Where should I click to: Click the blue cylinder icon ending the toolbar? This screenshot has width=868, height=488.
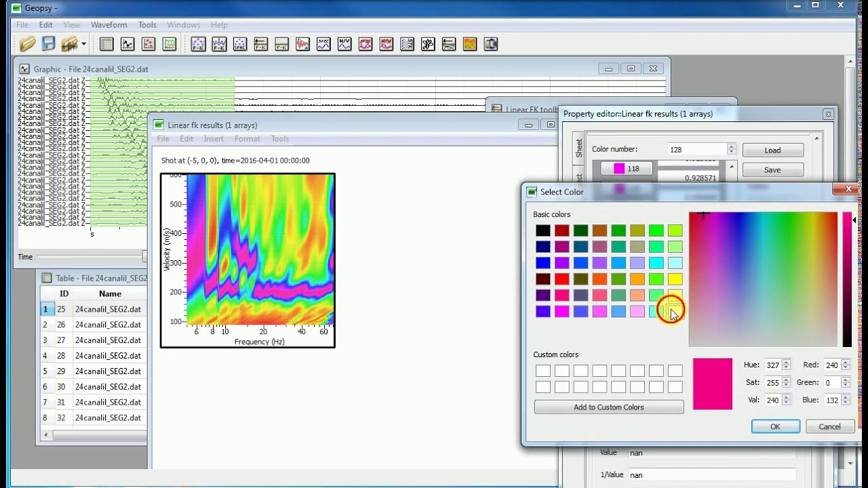tap(490, 45)
